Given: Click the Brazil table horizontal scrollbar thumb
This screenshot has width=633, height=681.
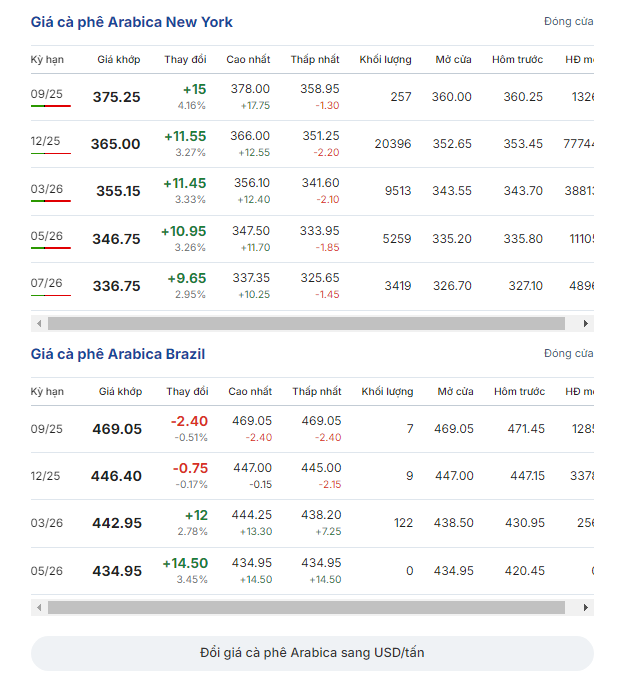Looking at the screenshot, I should 306,607.
